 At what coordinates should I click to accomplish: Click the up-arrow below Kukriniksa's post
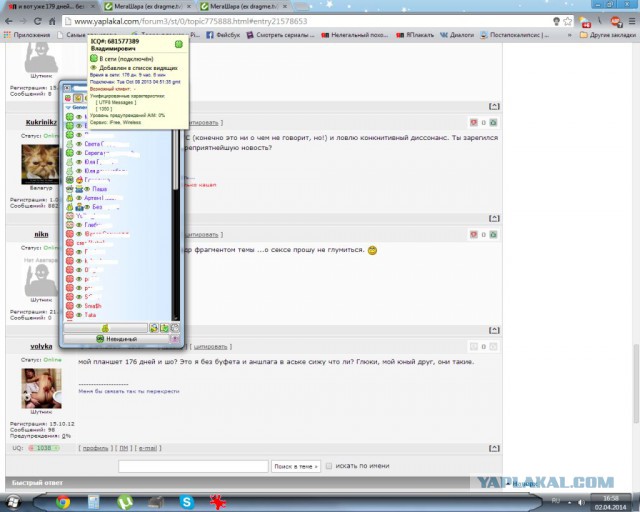coord(494,218)
